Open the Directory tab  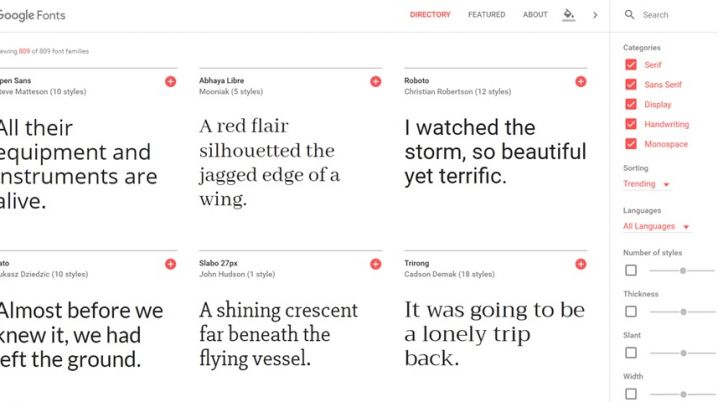click(x=430, y=15)
